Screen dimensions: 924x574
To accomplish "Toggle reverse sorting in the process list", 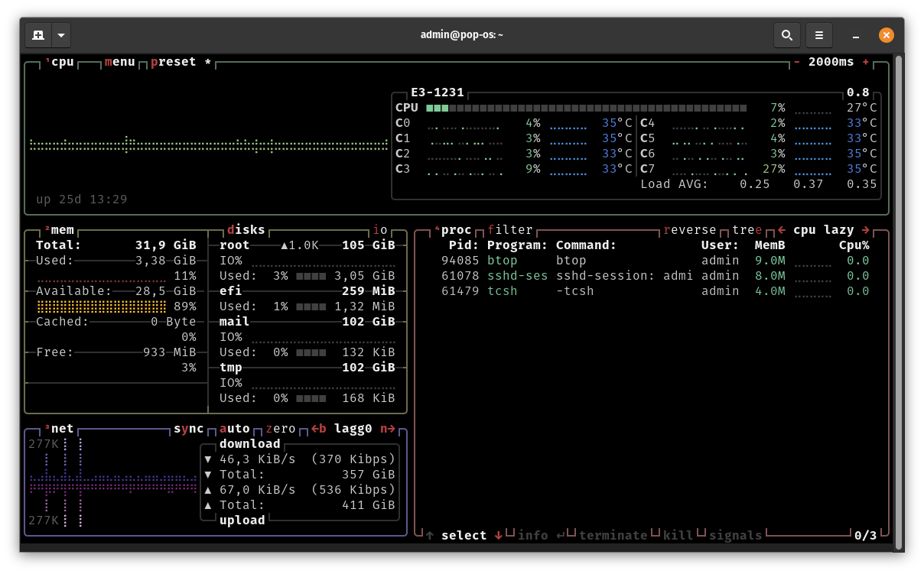I will pyautogui.click(x=690, y=230).
